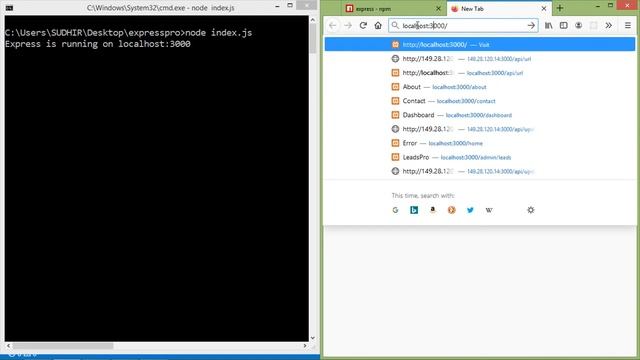Switch to the express - npm tab
Viewport: 640px width, 360px height.
click(394, 9)
